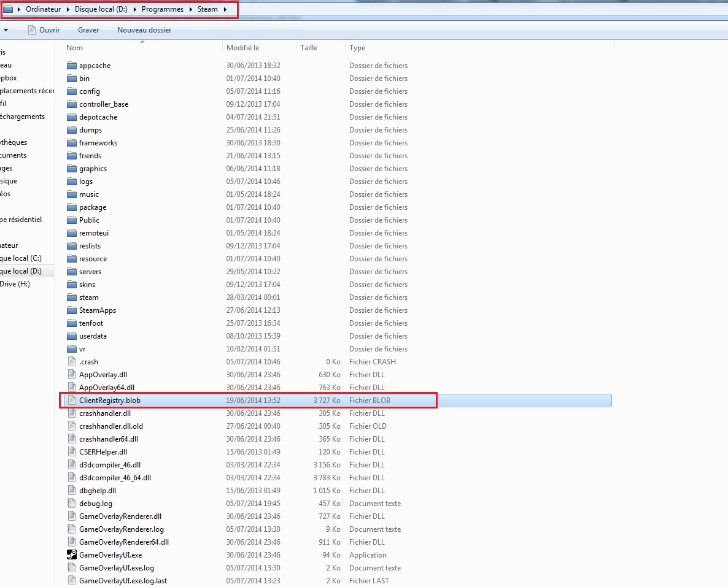Expand arrow after Steam breadcrumb
This screenshot has width=728, height=587.
(x=225, y=9)
